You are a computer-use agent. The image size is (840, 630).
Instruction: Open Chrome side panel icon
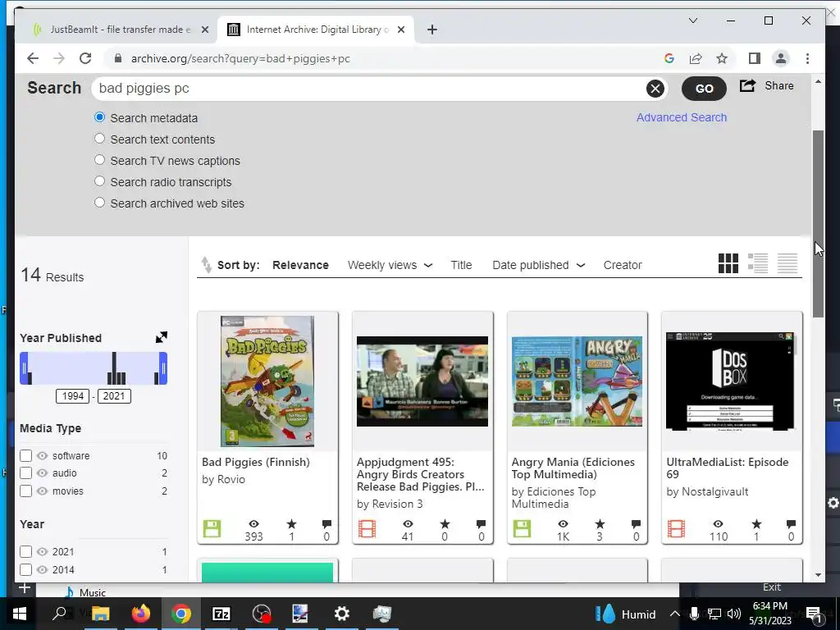pyautogui.click(x=755, y=58)
